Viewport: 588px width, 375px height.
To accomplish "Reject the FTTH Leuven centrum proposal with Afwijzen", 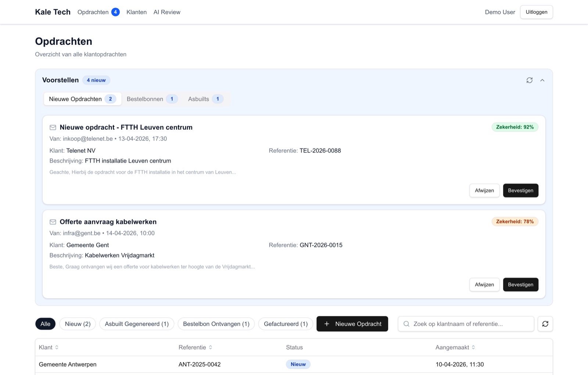I will point(484,190).
